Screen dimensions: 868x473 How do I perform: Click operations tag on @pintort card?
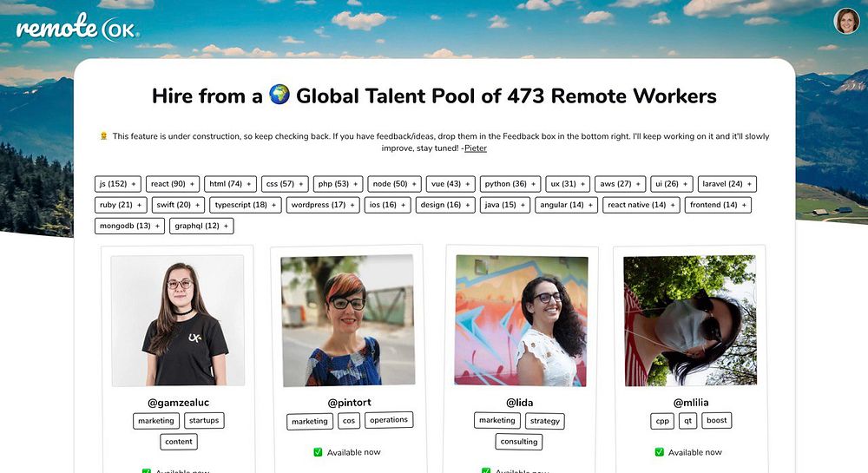click(389, 420)
